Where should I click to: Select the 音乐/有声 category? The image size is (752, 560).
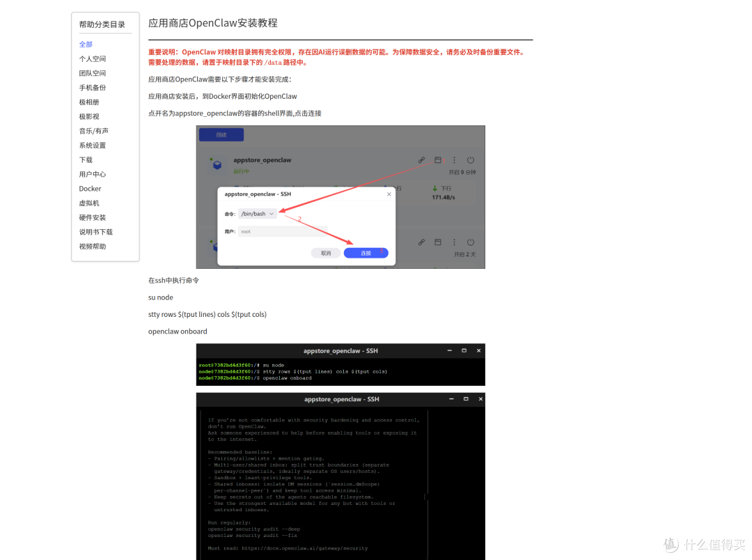(x=94, y=130)
